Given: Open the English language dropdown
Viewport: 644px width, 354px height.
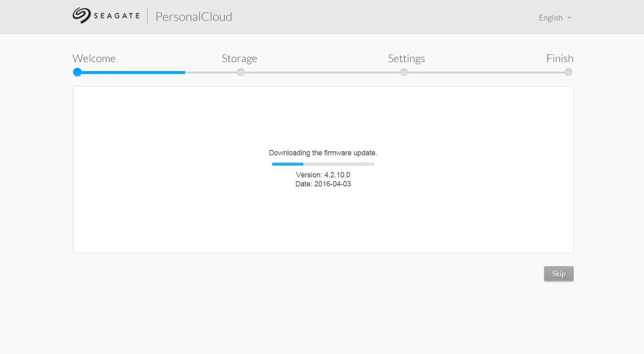Looking at the screenshot, I should 555,18.
